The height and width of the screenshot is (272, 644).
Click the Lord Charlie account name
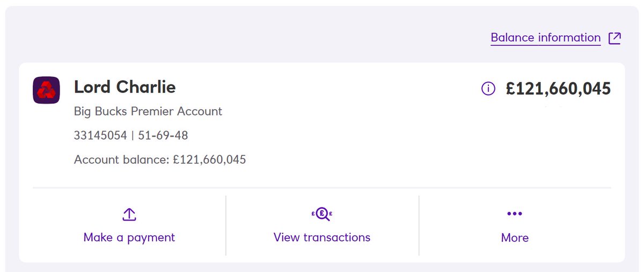125,87
